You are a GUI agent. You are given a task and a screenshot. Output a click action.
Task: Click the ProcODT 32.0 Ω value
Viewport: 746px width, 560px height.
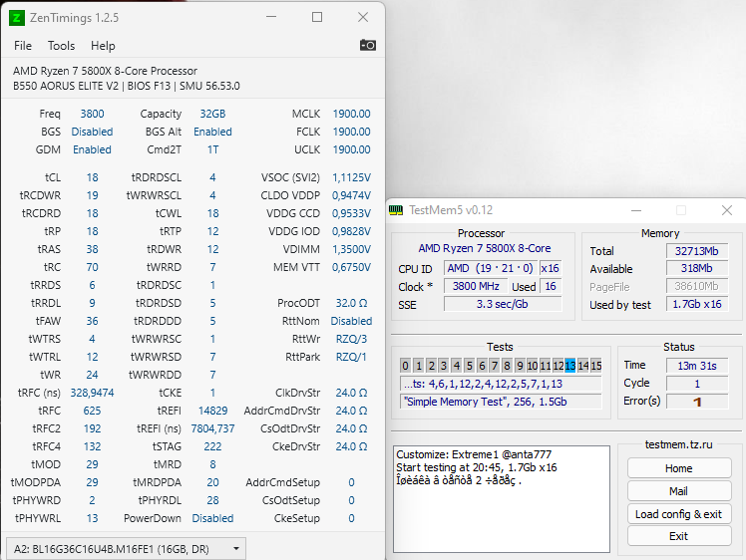point(352,303)
